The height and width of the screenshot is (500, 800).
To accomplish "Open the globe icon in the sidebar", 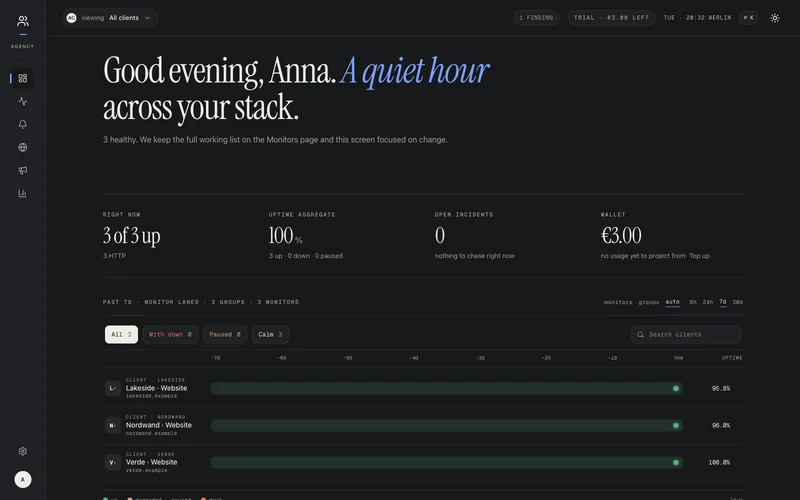I will (22, 147).
